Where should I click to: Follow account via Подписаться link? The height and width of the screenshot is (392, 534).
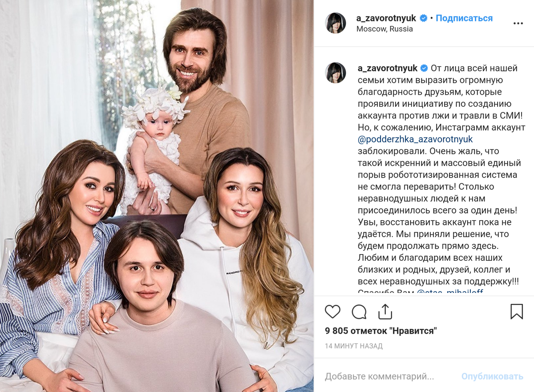click(x=464, y=18)
